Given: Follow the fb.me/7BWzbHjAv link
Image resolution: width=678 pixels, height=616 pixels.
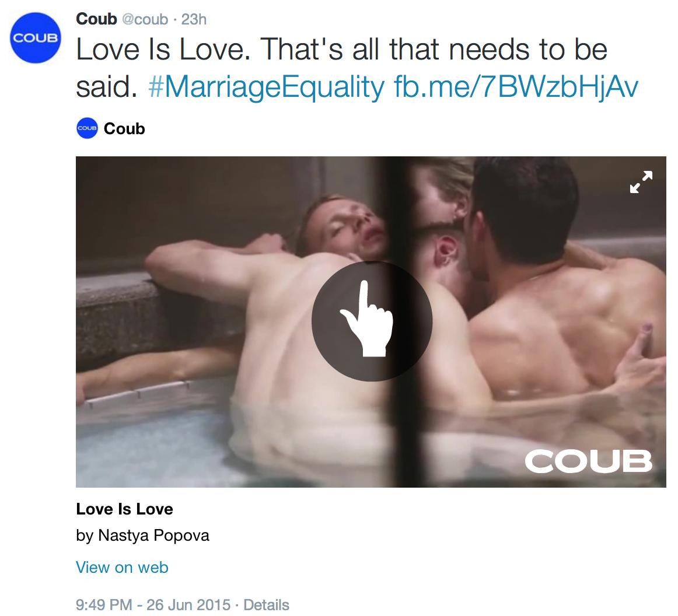Looking at the screenshot, I should [516, 86].
